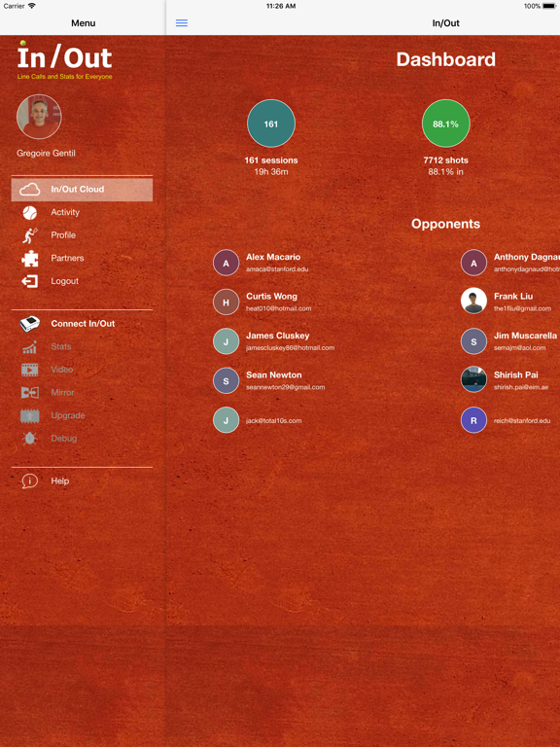Click the Gregoire Gentil name label
The width and height of the screenshot is (560, 747).
point(46,154)
